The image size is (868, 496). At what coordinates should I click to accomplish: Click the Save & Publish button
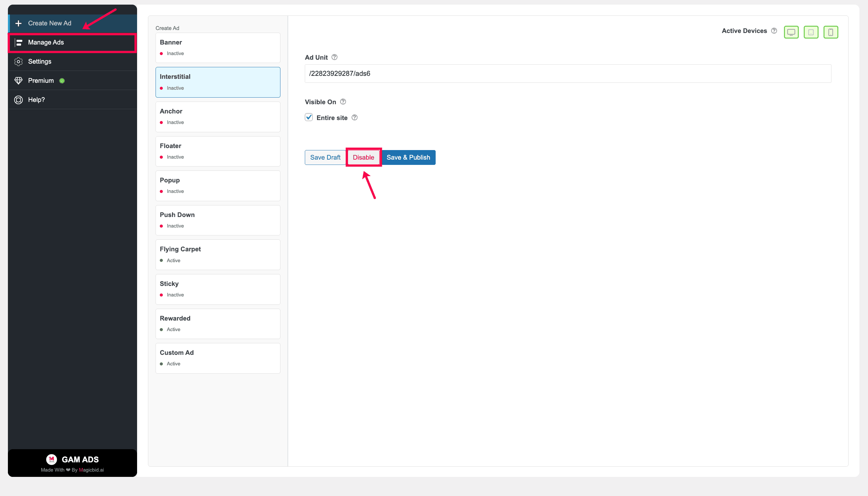[408, 157]
